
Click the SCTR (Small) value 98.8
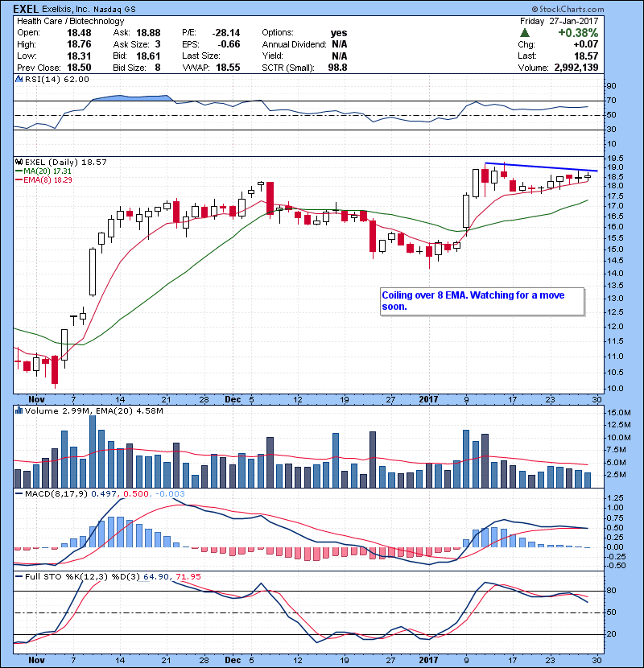click(x=337, y=68)
